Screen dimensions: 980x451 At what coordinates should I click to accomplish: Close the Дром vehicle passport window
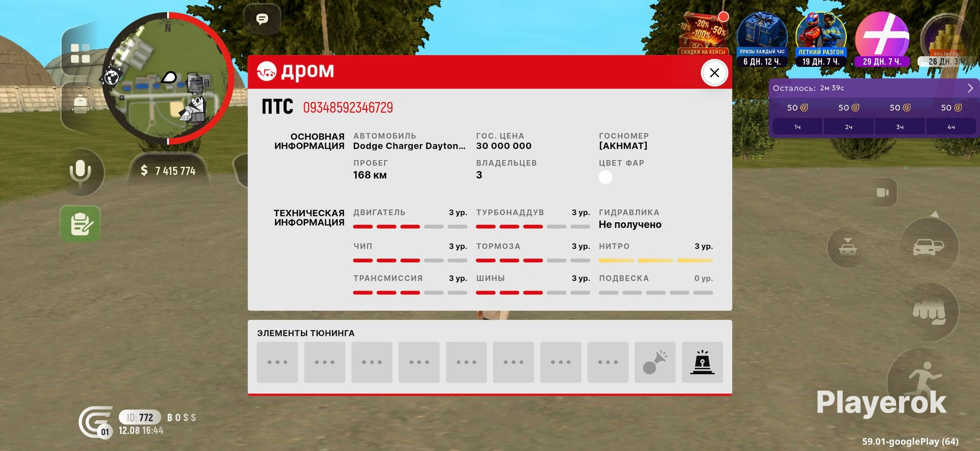point(714,73)
